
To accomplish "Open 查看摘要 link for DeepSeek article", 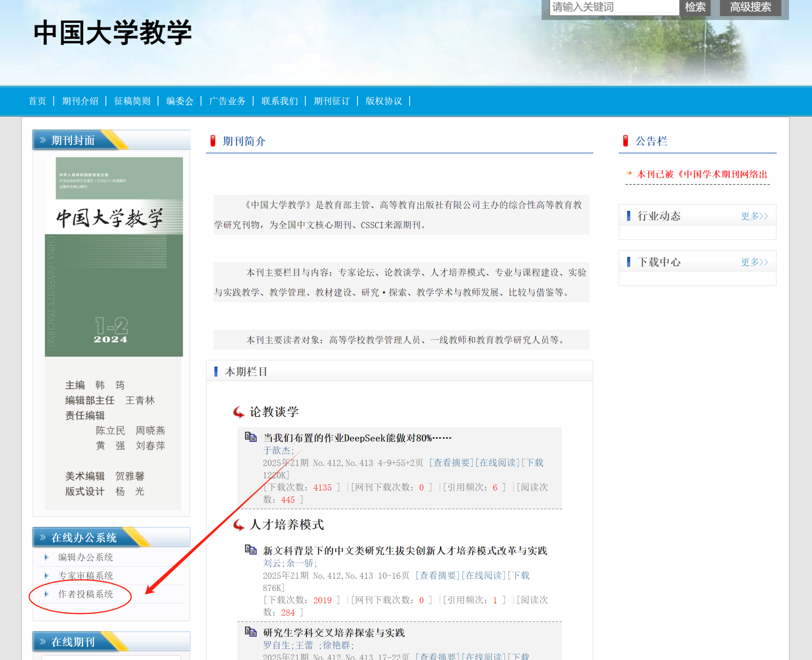I will coord(452,463).
